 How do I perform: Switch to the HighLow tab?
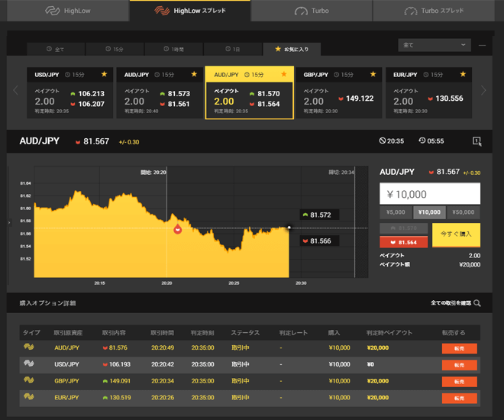point(68,11)
